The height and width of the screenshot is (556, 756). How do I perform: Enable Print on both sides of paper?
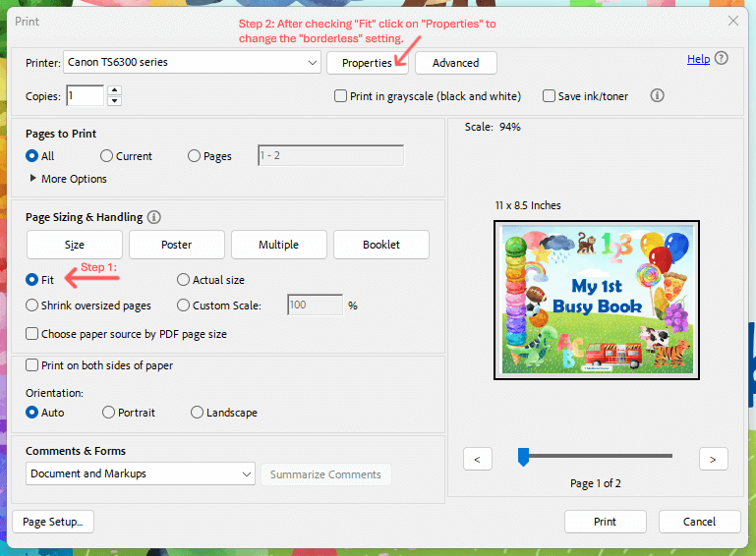point(31,365)
